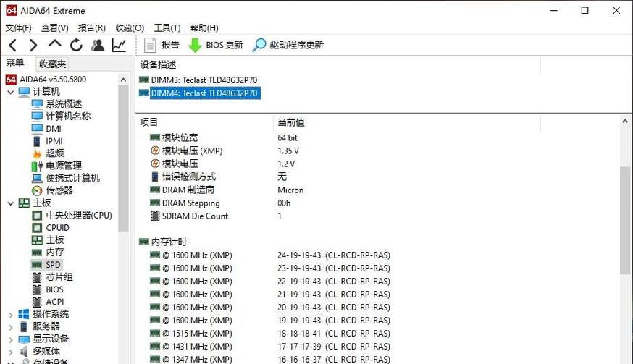633x364 pixels.
Task: Switch to the 菜单 tab
Action: coord(15,63)
